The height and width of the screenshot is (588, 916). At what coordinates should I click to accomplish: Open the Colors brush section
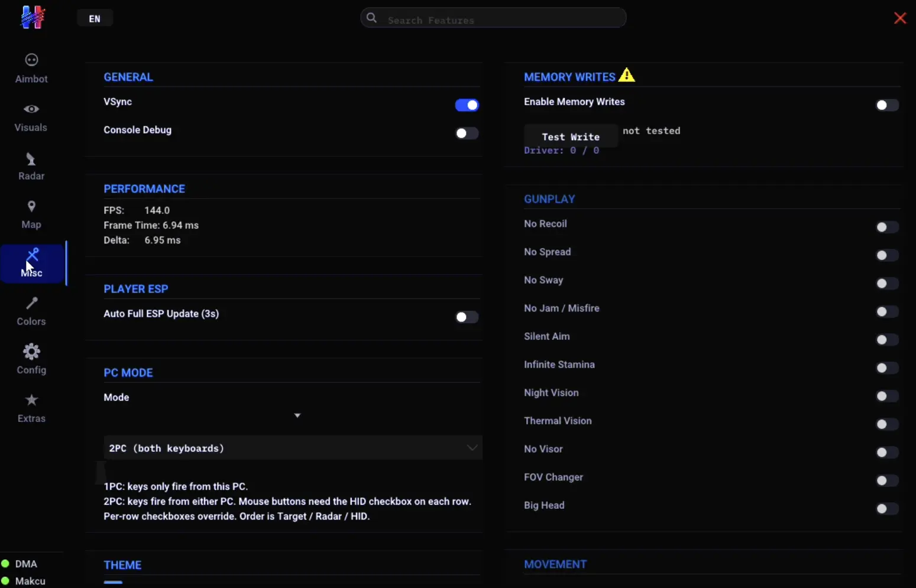pos(31,311)
